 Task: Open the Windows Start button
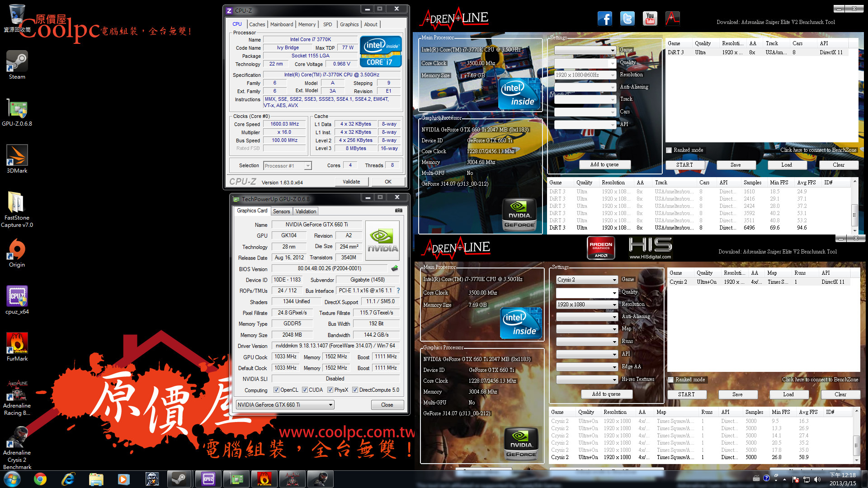pos(12,479)
